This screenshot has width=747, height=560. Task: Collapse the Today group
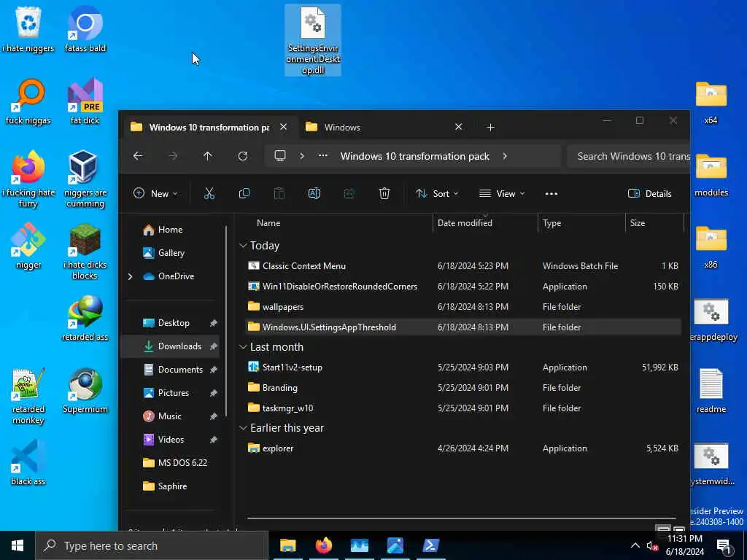tap(243, 246)
